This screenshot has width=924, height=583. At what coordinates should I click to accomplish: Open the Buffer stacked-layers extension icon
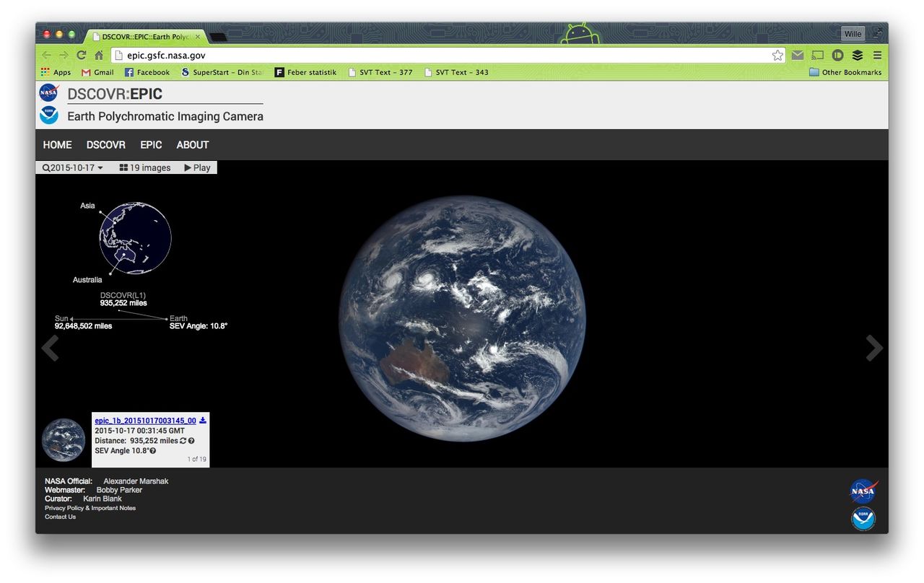pyautogui.click(x=858, y=56)
